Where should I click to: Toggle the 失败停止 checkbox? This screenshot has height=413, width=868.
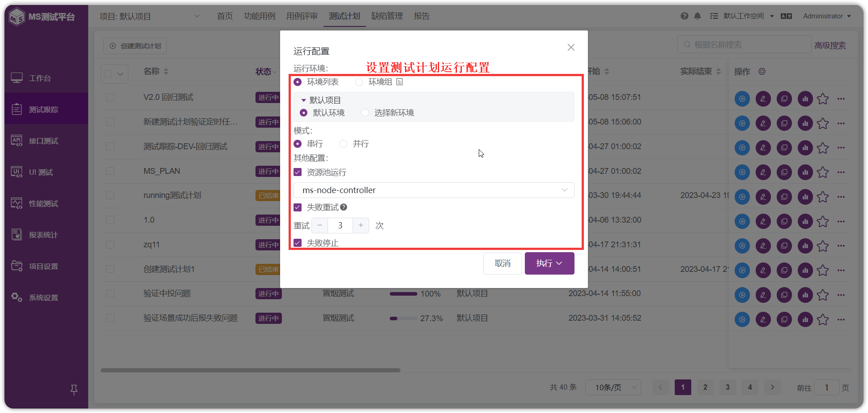(298, 243)
